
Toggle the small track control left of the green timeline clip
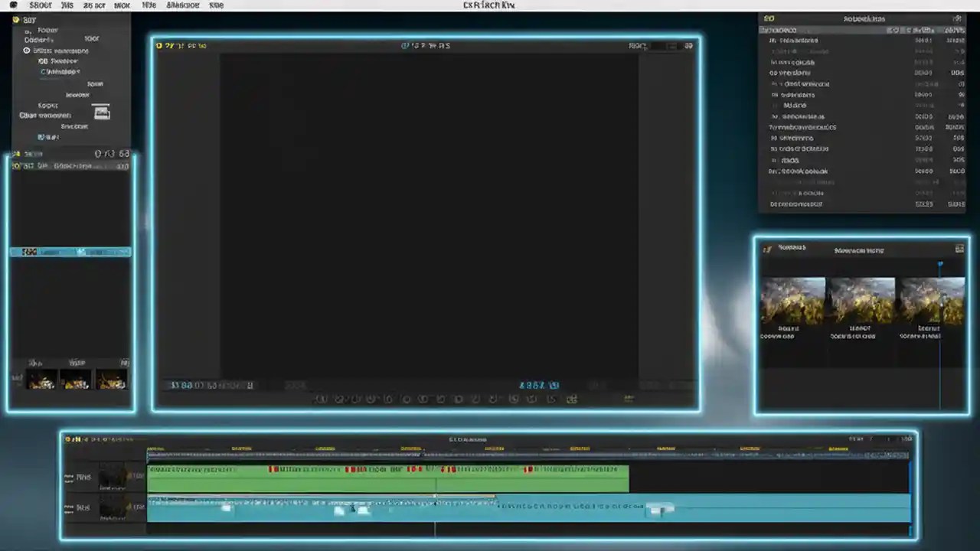click(136, 477)
